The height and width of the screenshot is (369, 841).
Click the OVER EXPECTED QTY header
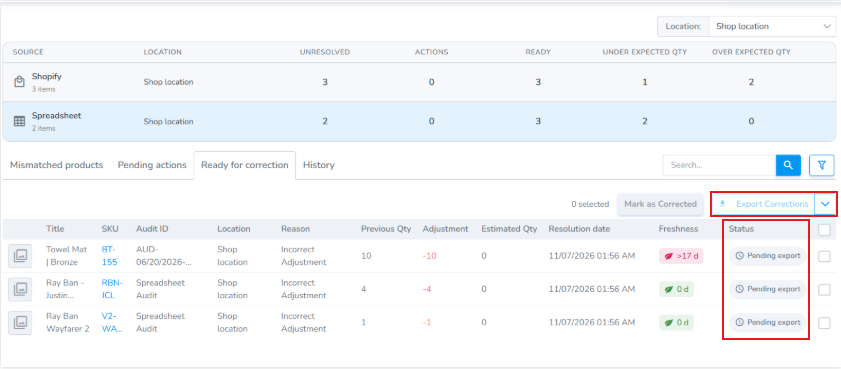(751, 52)
